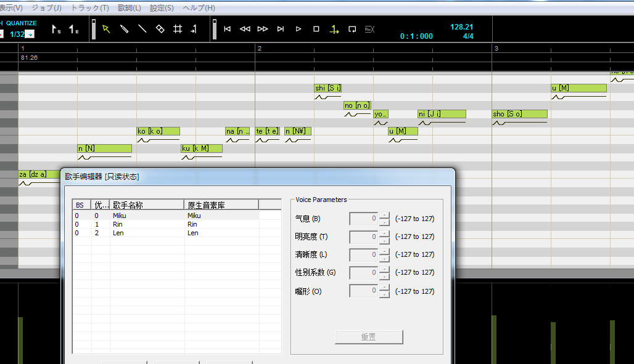Decrease 气息 (B) with down stepper
Viewport: 634px width, 364px height.
coord(384,222)
